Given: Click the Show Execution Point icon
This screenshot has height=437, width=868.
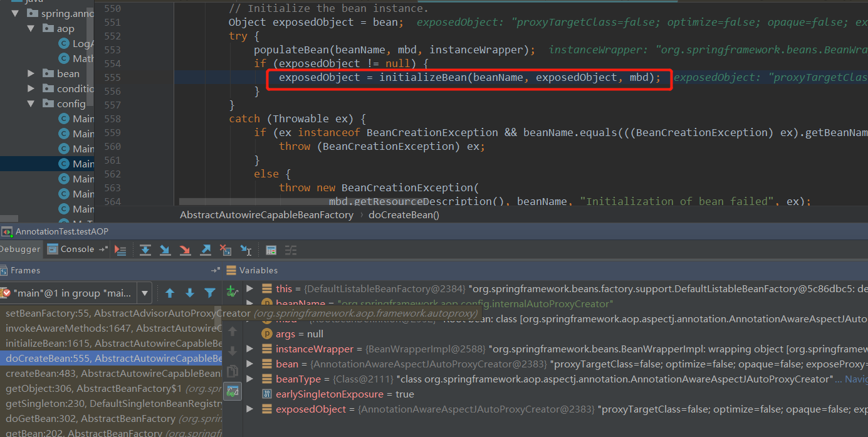Looking at the screenshot, I should pos(120,250).
